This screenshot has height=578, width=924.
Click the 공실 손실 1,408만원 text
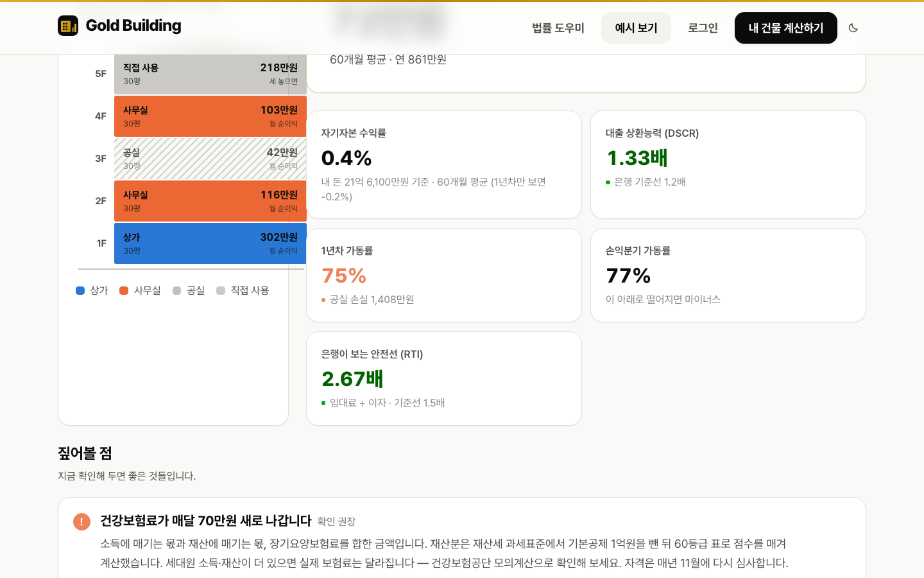[x=372, y=300]
